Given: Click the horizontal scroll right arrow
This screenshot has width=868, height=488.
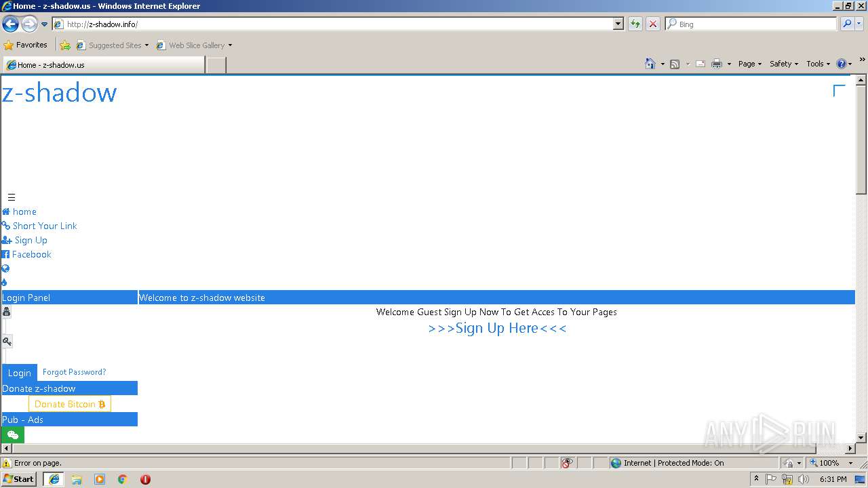Looking at the screenshot, I should [x=850, y=449].
